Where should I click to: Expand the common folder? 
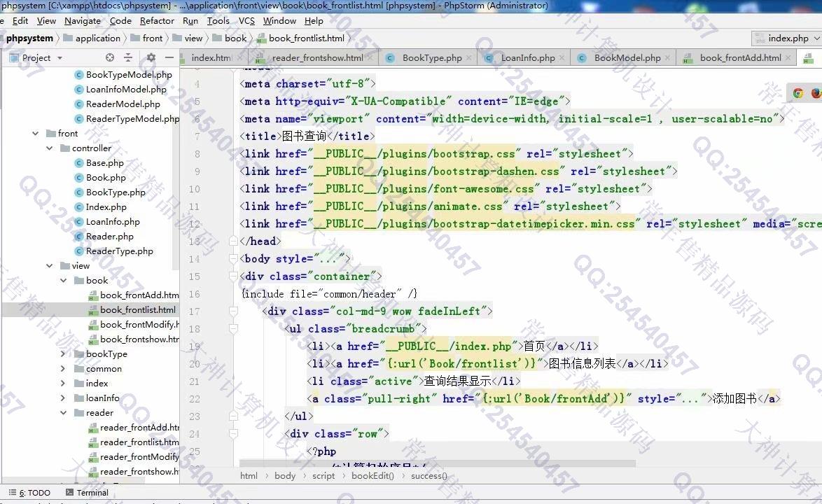click(64, 368)
